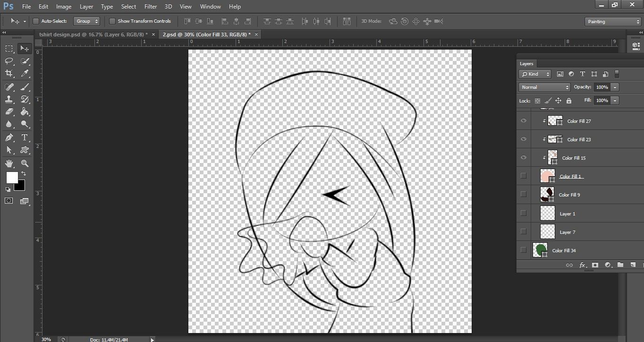Filter layers by adjustment layers icon
644x342 pixels.
click(x=571, y=74)
